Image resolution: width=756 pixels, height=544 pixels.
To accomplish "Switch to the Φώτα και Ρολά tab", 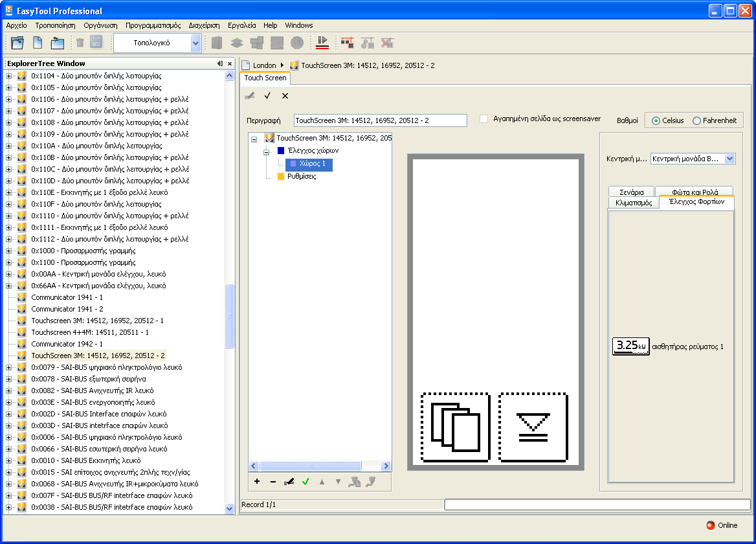I will pos(695,192).
